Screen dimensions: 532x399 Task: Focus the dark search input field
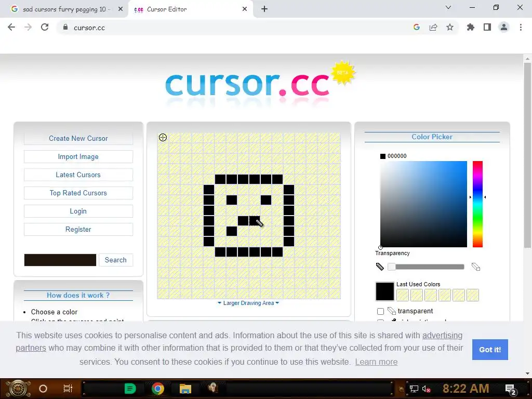[x=60, y=260]
